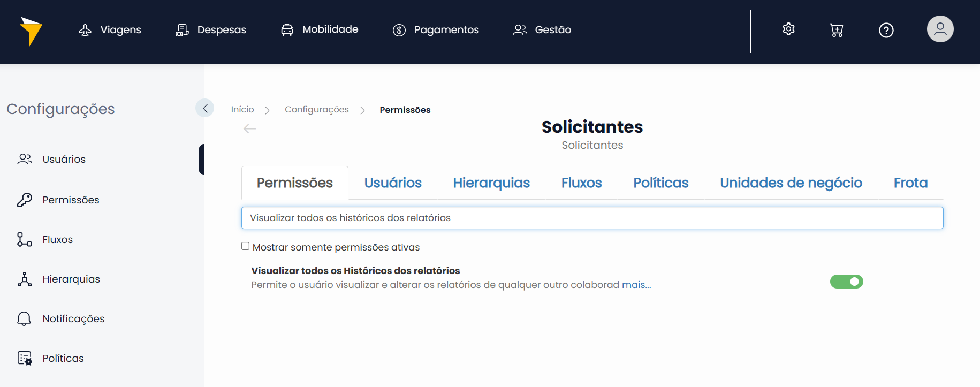The height and width of the screenshot is (387, 980).
Task: Disable Visualizar todos os Históricos toggle
Action: [846, 282]
